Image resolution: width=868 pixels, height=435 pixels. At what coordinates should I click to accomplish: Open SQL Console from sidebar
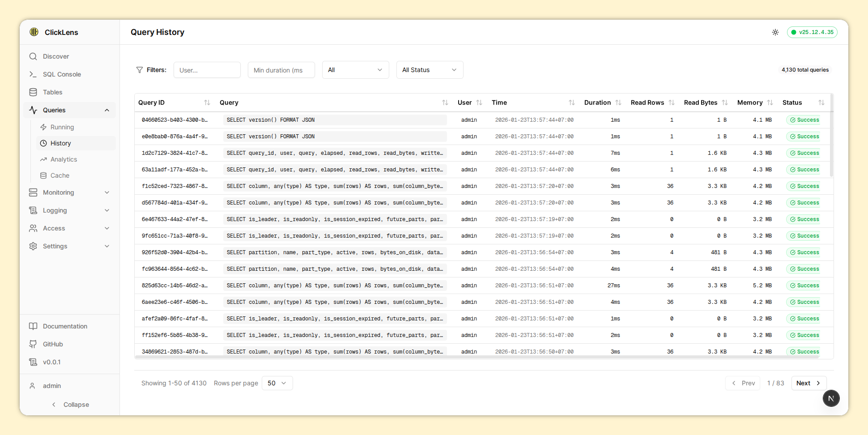[61, 74]
